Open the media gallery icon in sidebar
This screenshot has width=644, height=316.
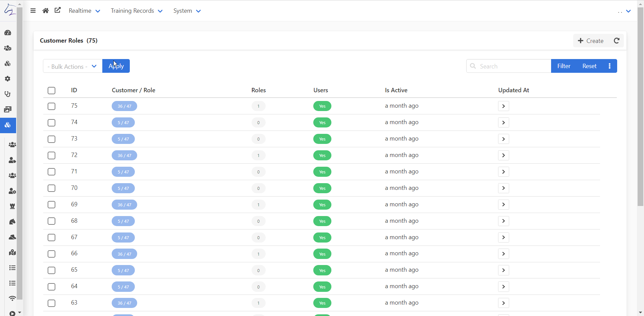[7, 109]
